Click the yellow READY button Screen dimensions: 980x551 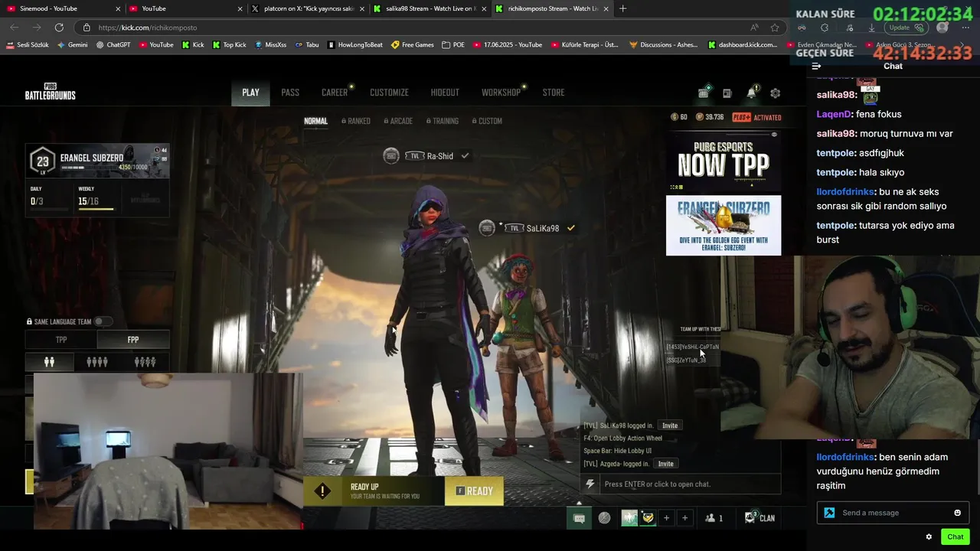point(474,491)
